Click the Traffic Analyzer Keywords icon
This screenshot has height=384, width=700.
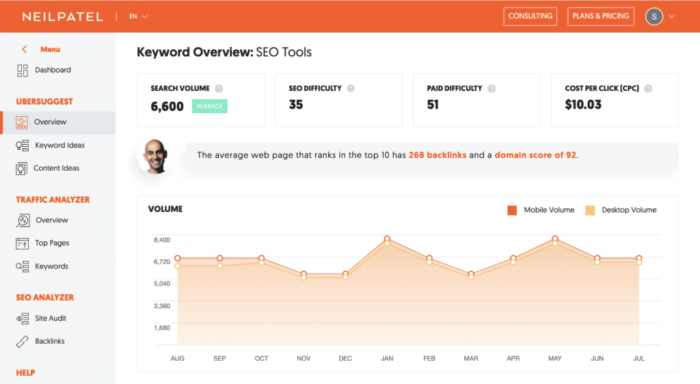(x=22, y=267)
